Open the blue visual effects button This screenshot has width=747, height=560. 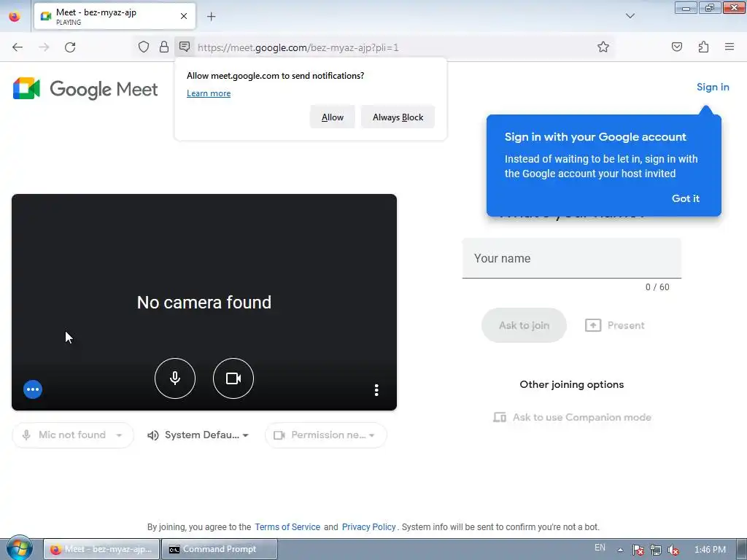33,389
